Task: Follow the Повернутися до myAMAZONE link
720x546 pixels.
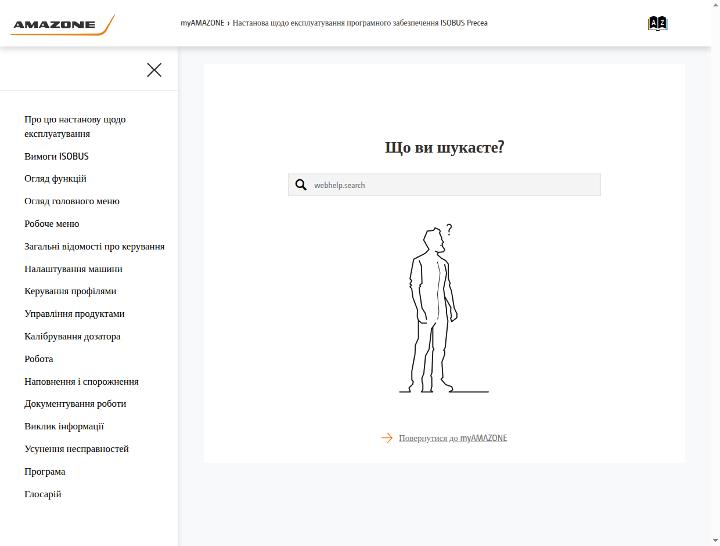Action: tap(453, 438)
